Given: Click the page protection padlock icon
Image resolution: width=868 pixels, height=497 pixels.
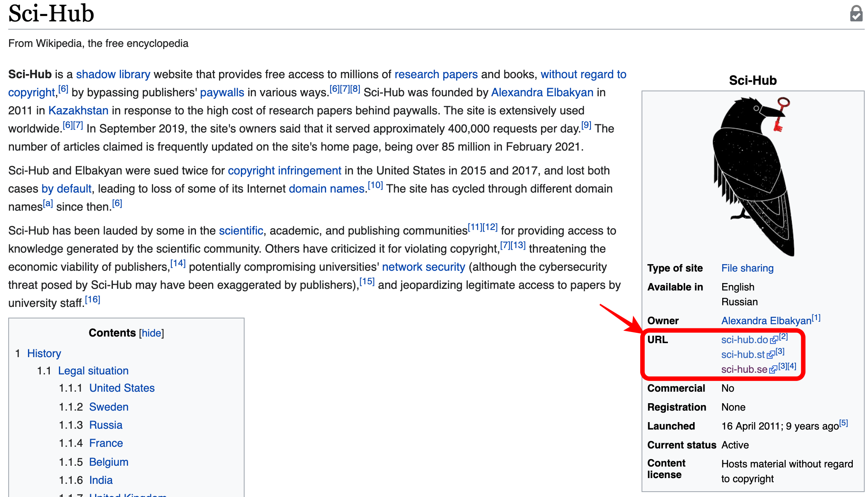Looking at the screenshot, I should [x=856, y=14].
